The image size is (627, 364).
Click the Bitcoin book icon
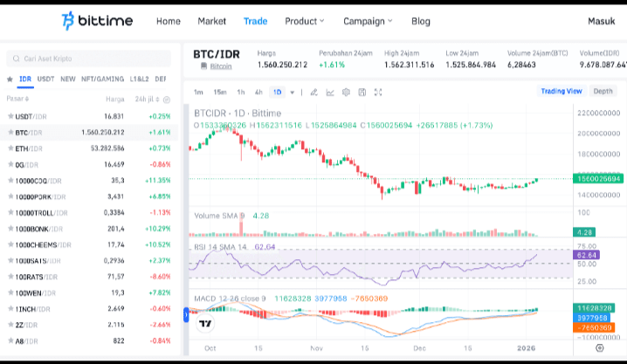coord(204,66)
